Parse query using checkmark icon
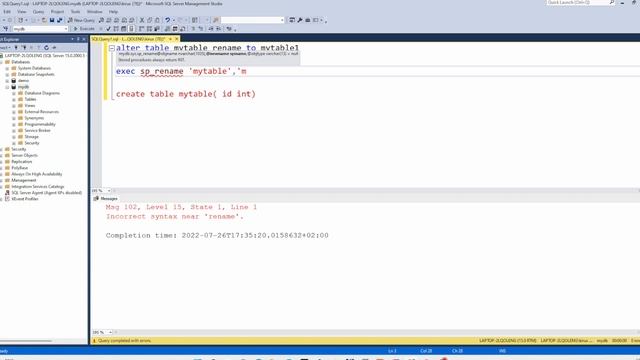This screenshot has height=360, width=640. 108,29
